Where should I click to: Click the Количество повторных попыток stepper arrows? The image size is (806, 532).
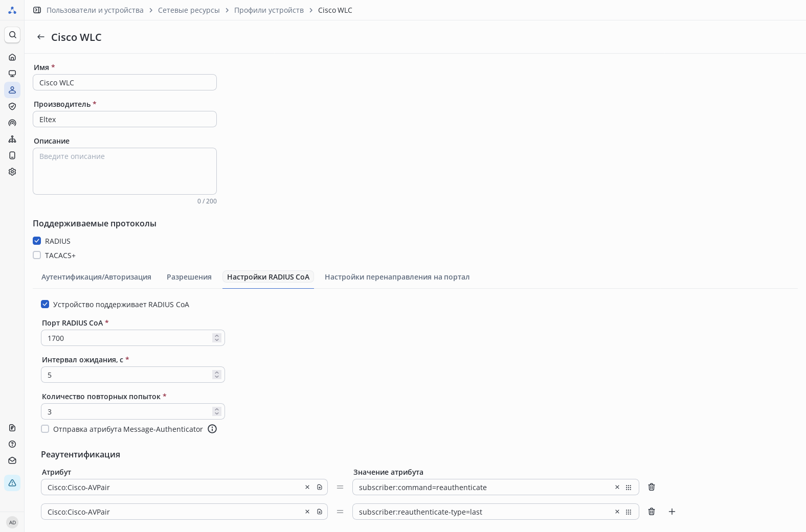217,411
